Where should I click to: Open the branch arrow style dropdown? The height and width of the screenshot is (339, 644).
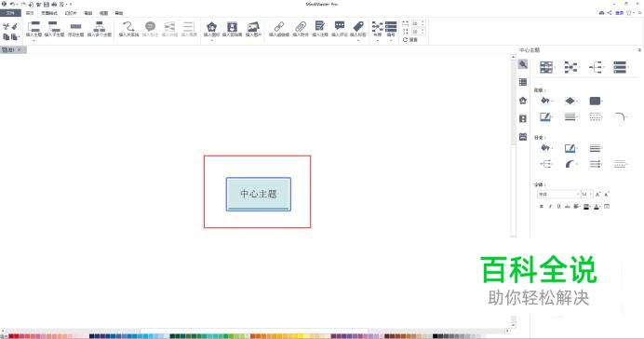point(596,164)
